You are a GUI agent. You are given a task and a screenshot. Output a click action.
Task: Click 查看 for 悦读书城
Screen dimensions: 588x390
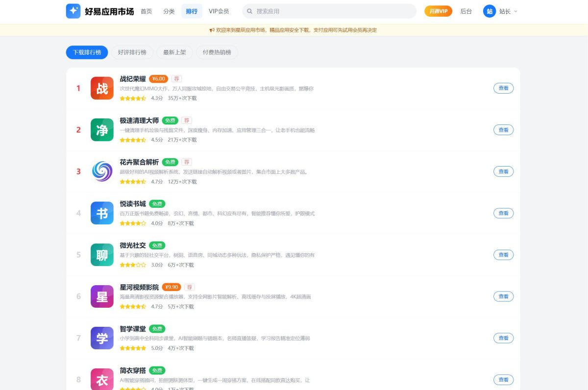point(503,213)
